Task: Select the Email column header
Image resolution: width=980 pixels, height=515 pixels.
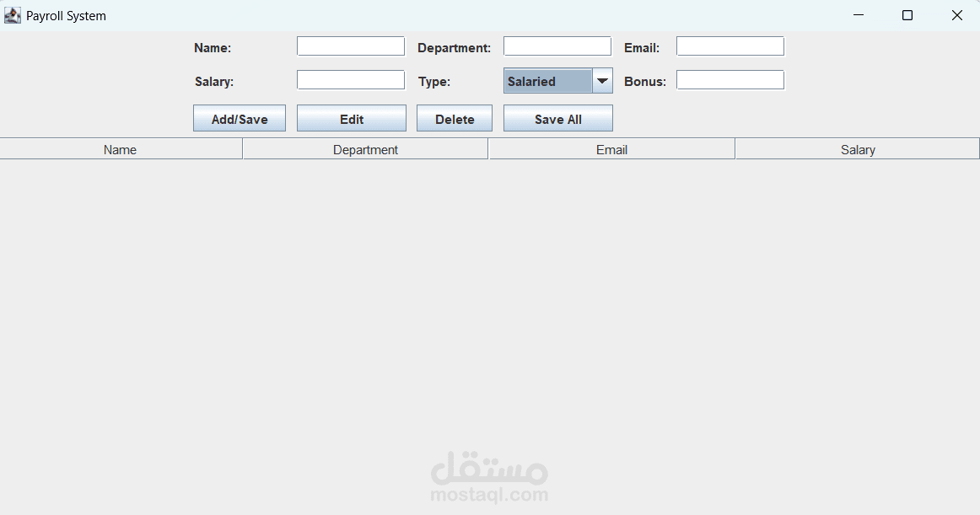Action: 612,149
